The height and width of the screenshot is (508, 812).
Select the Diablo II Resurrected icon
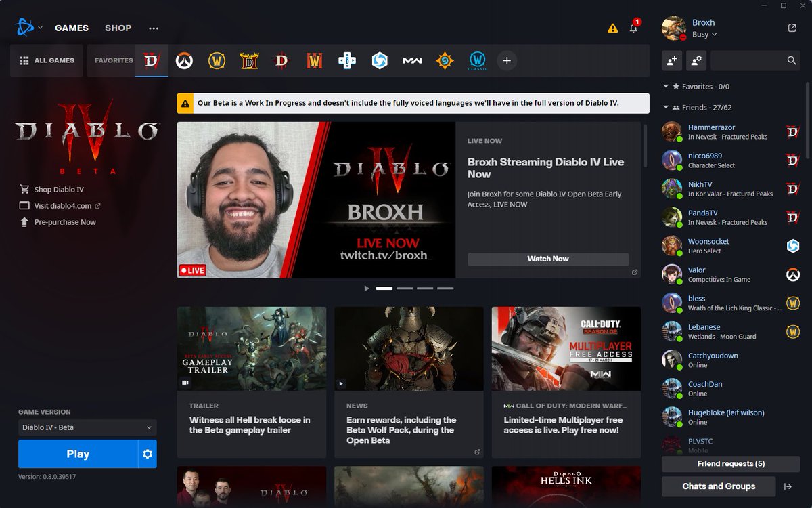249,61
